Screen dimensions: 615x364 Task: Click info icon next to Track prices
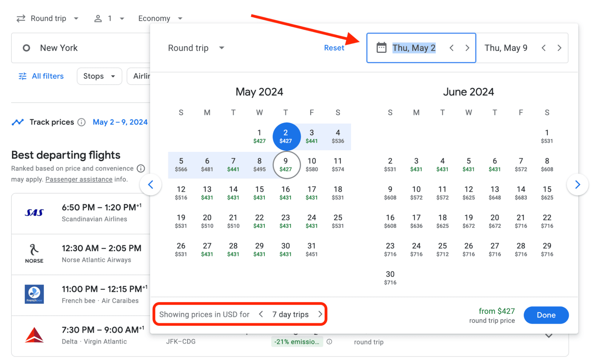click(x=82, y=122)
